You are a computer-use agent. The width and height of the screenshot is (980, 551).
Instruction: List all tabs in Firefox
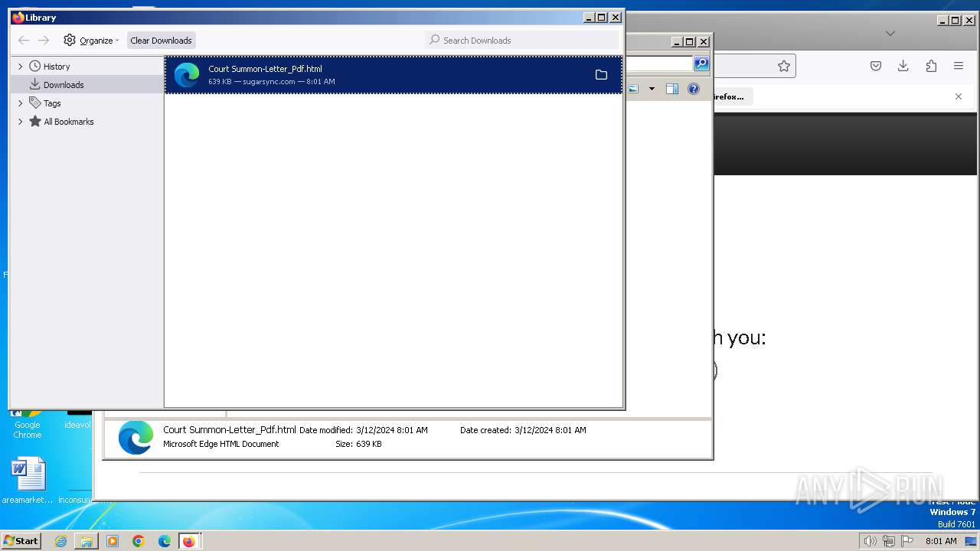click(890, 33)
